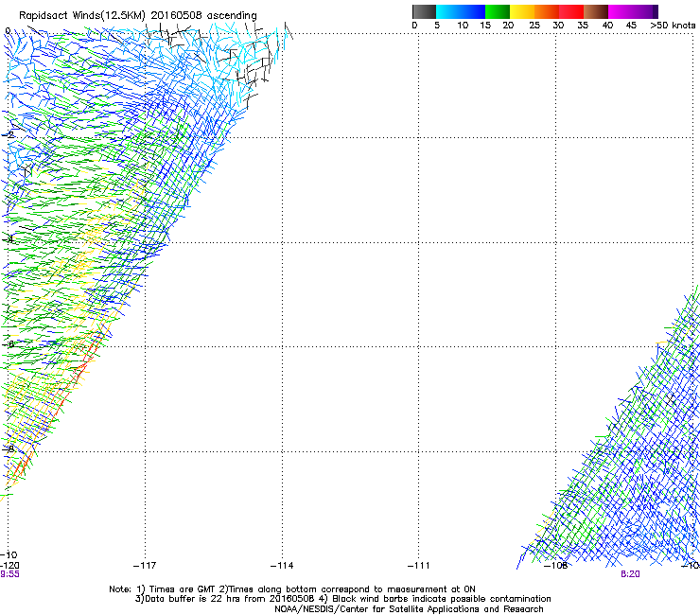
Task: Click the orange 25-30 knots legend swatch
Action: [x=547, y=11]
